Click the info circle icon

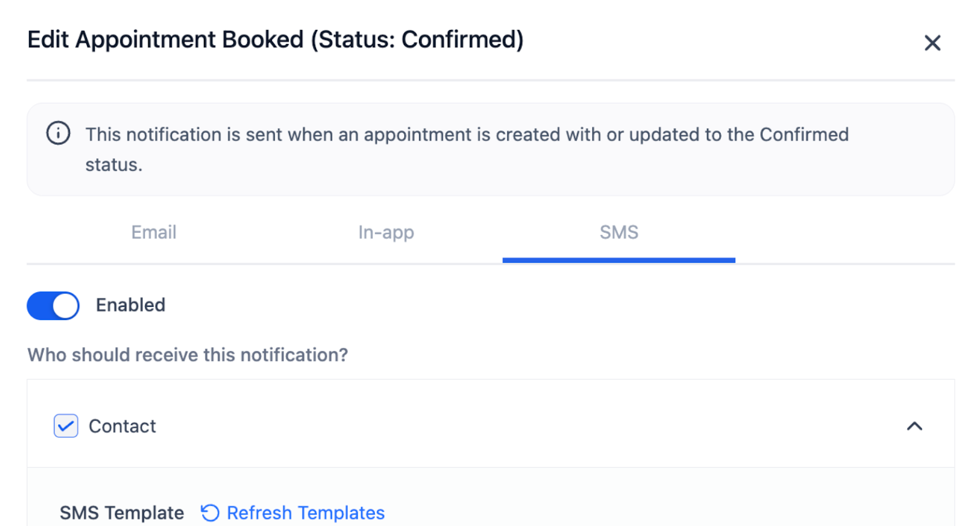coord(58,133)
